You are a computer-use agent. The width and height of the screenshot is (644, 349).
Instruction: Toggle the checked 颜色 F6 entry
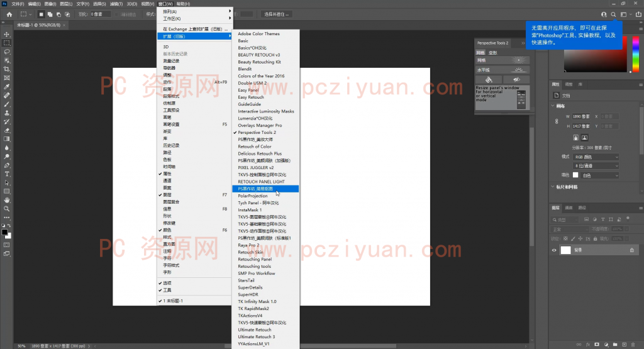click(x=194, y=230)
